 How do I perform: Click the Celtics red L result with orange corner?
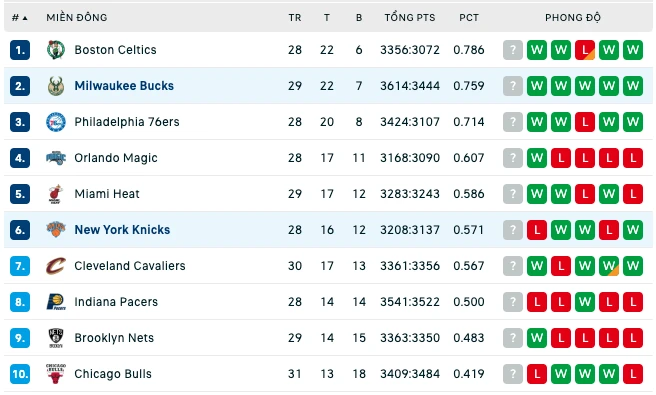(585, 50)
